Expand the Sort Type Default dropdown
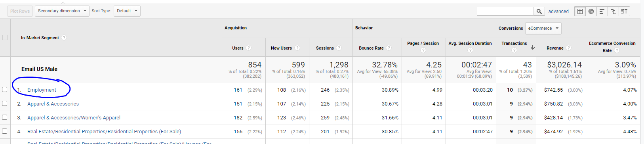Screen dimensions: 644x144 (127, 11)
